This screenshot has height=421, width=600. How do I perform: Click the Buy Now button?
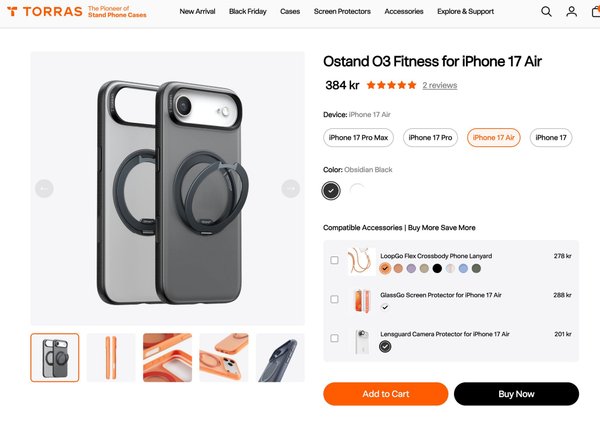tap(516, 394)
